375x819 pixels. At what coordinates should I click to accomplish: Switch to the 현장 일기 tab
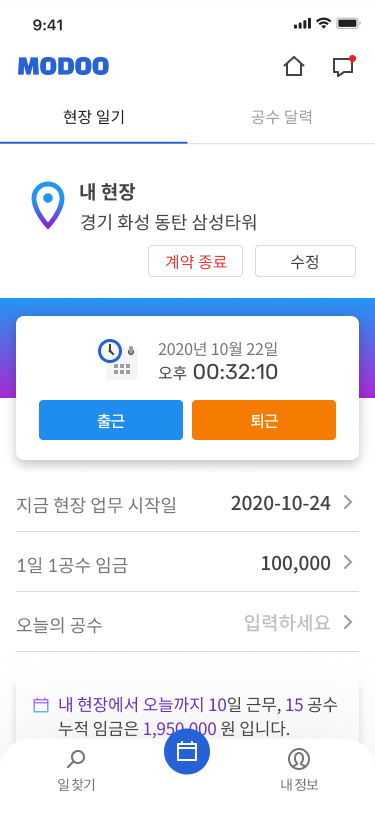94,117
